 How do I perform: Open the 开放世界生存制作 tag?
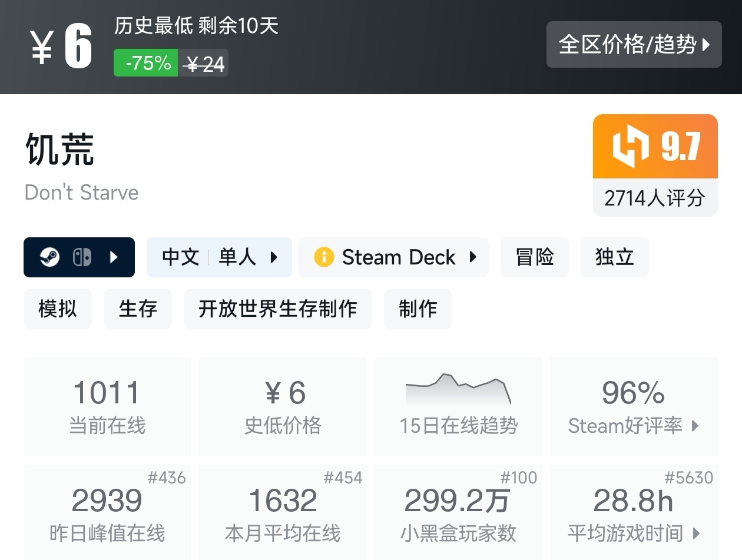277,309
